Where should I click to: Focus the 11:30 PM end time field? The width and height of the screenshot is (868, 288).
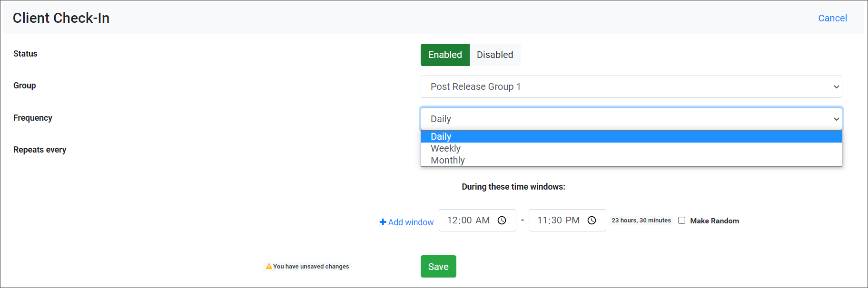tap(558, 221)
